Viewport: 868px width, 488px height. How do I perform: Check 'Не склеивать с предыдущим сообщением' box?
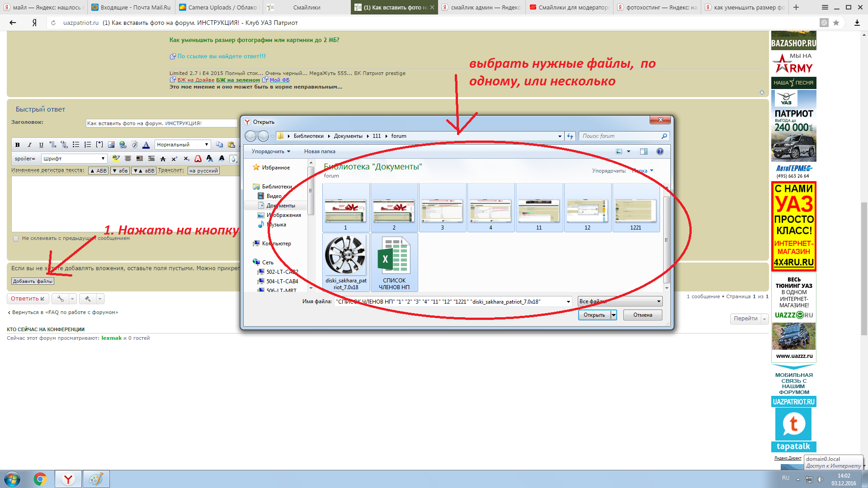pos(16,239)
